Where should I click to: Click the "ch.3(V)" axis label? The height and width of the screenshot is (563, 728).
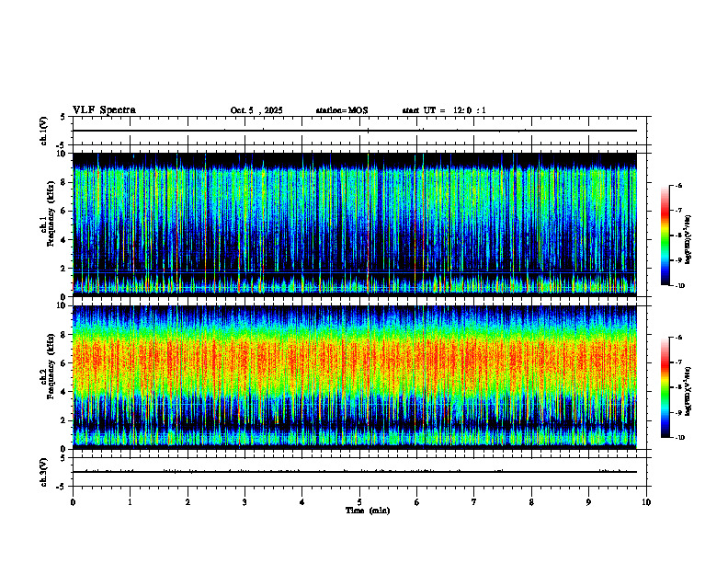[x=44, y=472]
